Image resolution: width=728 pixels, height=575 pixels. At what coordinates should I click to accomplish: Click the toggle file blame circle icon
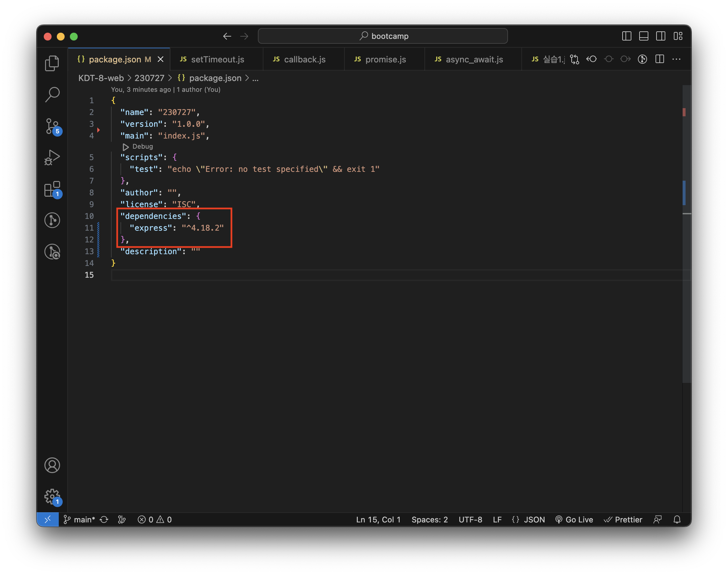click(x=609, y=59)
